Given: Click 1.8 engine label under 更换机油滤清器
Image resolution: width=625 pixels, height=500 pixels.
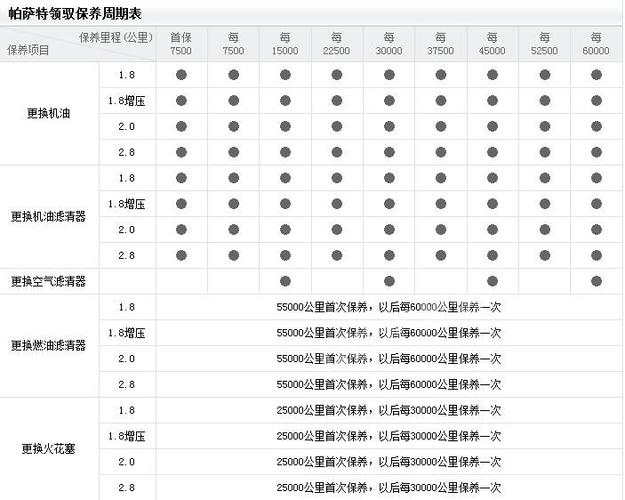Looking at the screenshot, I should coord(127,178).
